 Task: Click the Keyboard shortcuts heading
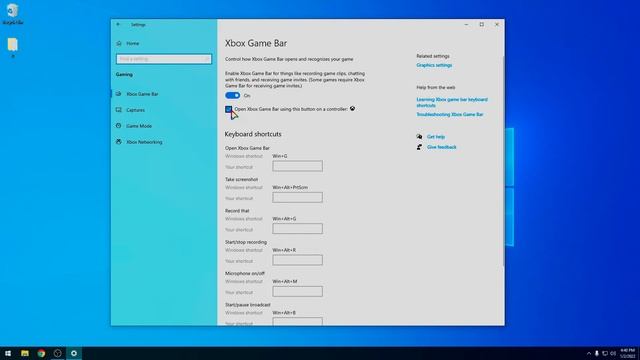[253, 134]
